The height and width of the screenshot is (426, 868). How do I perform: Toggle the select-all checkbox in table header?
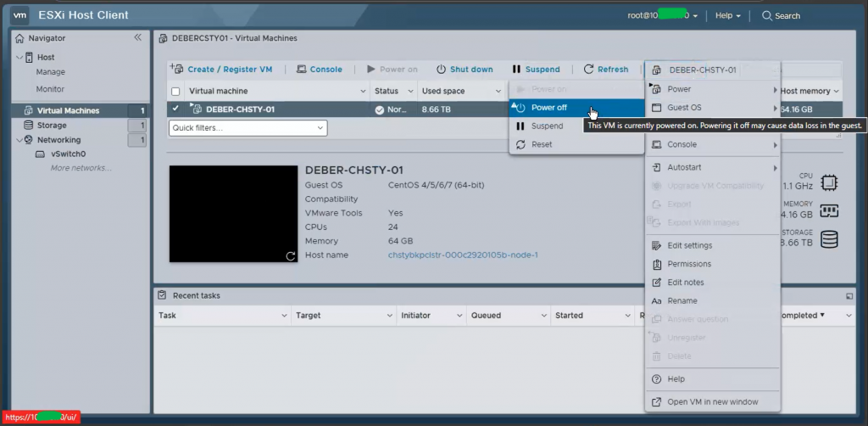[175, 91]
